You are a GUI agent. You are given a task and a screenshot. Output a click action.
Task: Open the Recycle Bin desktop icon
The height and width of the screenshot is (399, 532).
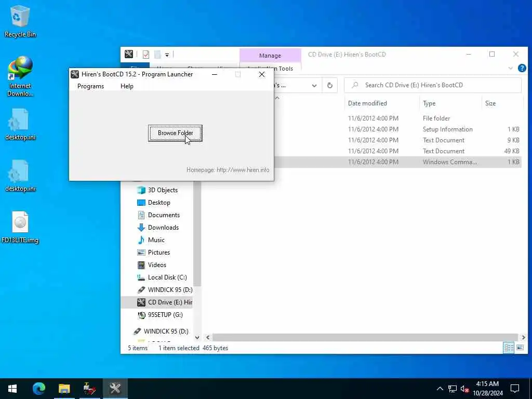[x=20, y=21]
